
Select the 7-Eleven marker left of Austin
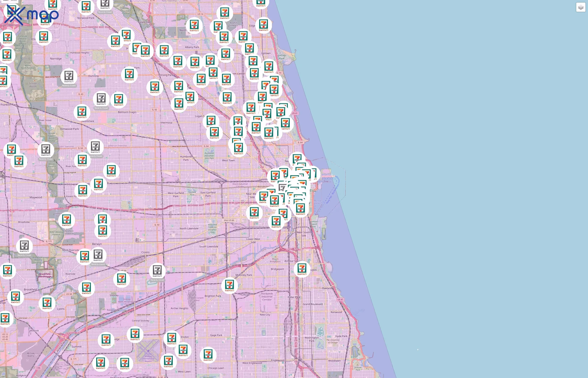click(x=99, y=185)
